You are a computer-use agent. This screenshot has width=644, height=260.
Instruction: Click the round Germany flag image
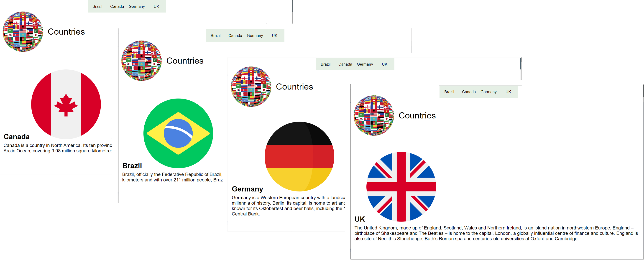pos(299,156)
